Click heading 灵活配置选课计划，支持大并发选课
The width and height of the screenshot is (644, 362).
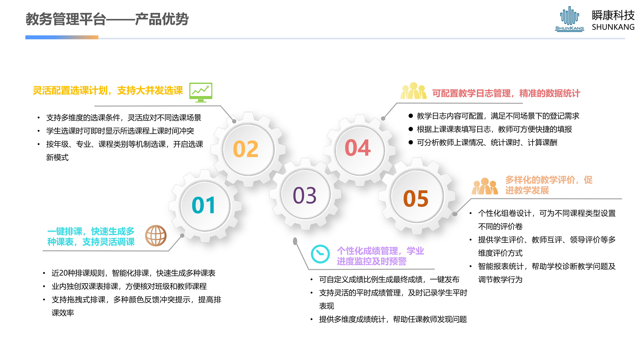108,90
